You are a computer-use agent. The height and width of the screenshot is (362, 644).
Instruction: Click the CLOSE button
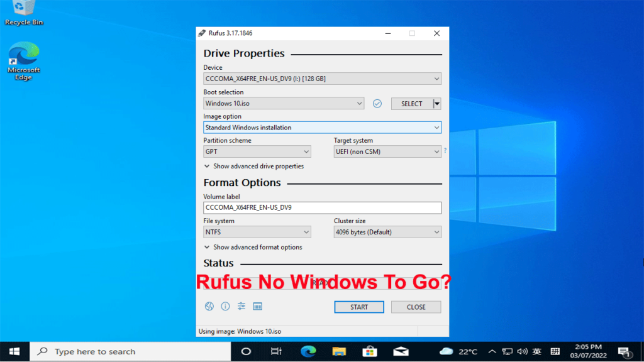point(416,307)
